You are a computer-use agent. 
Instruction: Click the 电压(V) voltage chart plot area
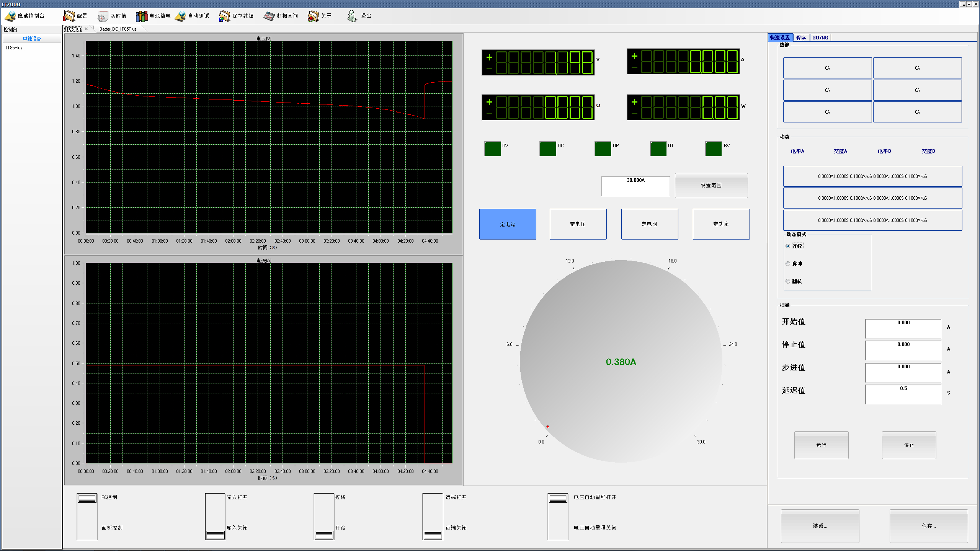pyautogui.click(x=269, y=137)
